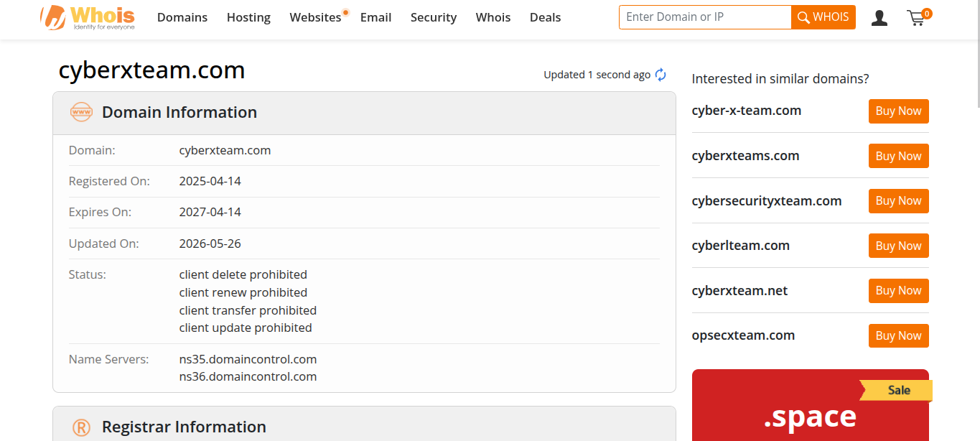Click the www Domain Information icon
This screenshot has height=441, width=980.
81,112
